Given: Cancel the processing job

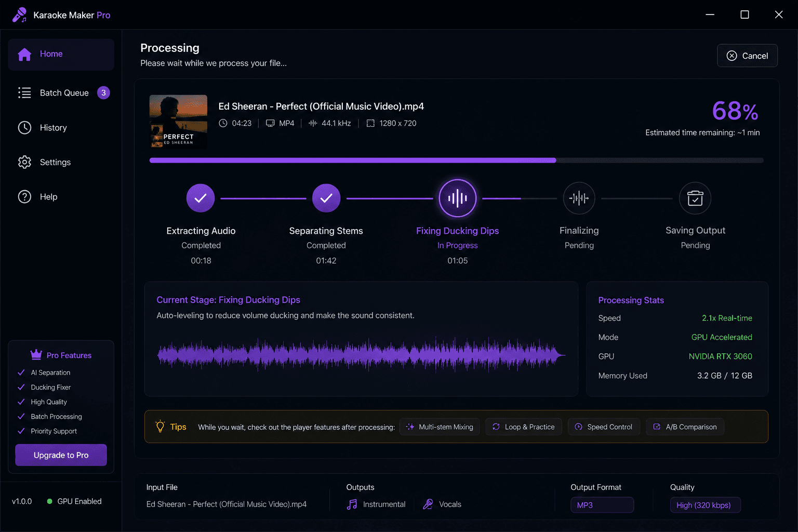Looking at the screenshot, I should coord(747,56).
